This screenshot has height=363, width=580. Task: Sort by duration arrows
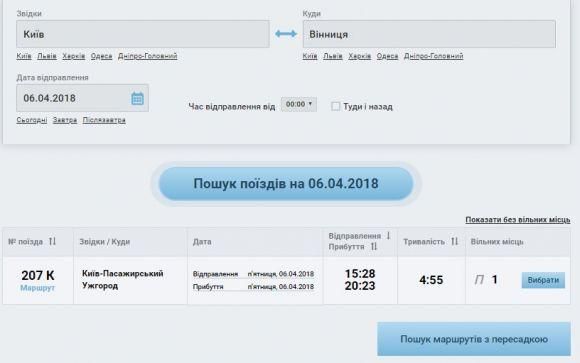pyautogui.click(x=455, y=242)
